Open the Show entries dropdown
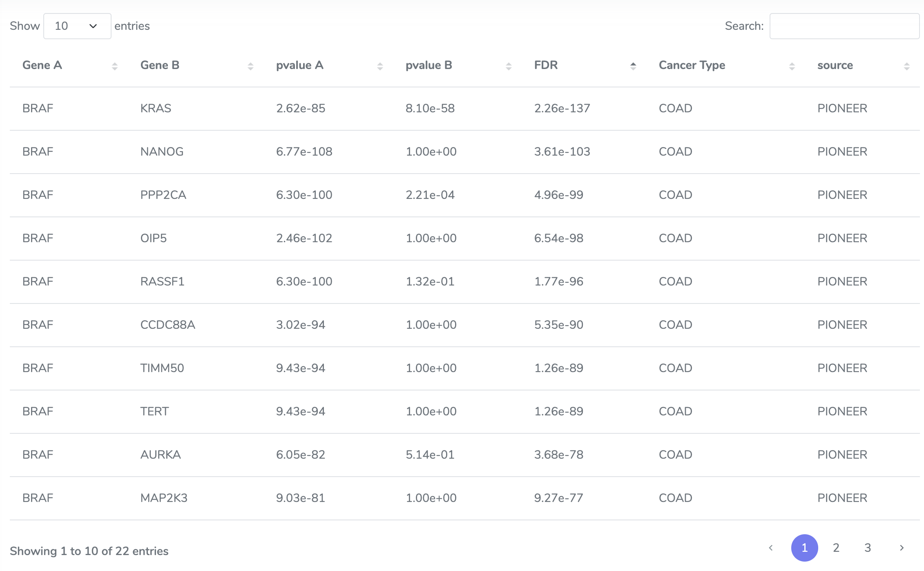 coord(77,26)
